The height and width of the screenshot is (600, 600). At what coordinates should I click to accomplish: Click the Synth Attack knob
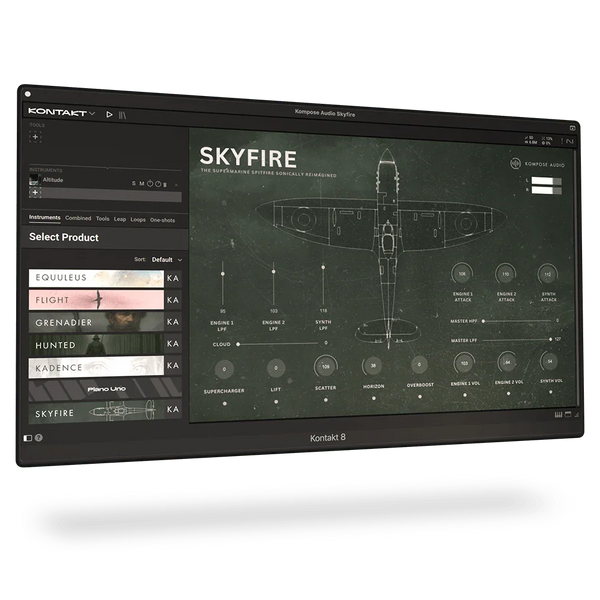click(548, 274)
